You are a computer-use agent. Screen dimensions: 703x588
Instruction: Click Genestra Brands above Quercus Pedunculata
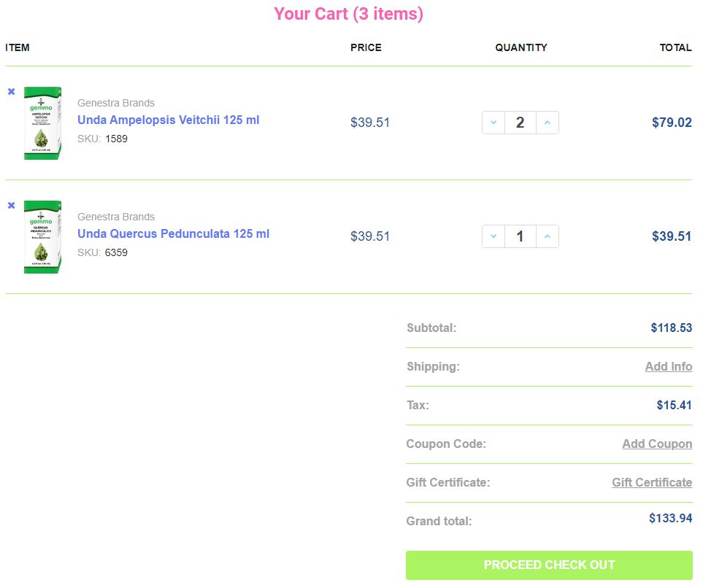pos(116,217)
